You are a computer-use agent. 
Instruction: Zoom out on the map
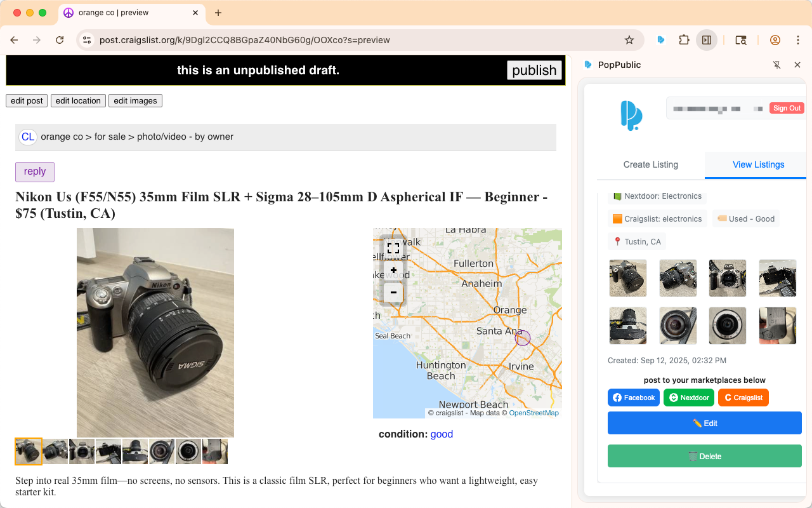(x=393, y=293)
